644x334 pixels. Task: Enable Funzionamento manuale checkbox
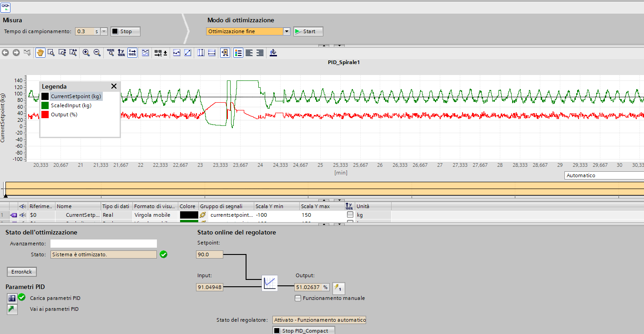click(298, 298)
